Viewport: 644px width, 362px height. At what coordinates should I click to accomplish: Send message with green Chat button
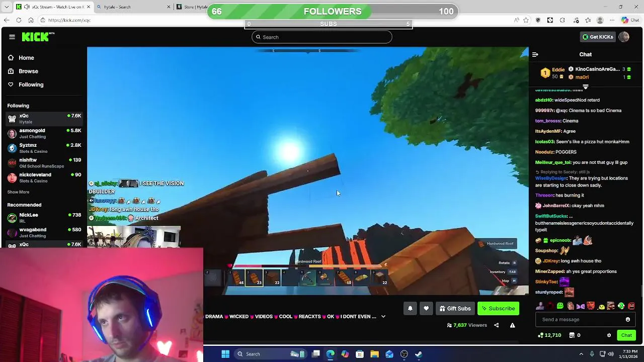(x=626, y=335)
